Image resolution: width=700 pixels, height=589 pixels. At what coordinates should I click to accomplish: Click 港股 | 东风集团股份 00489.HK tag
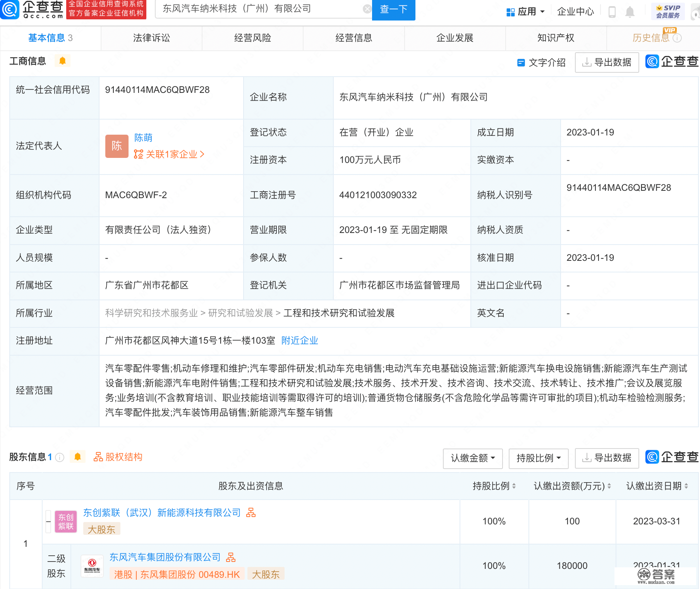pyautogui.click(x=177, y=575)
